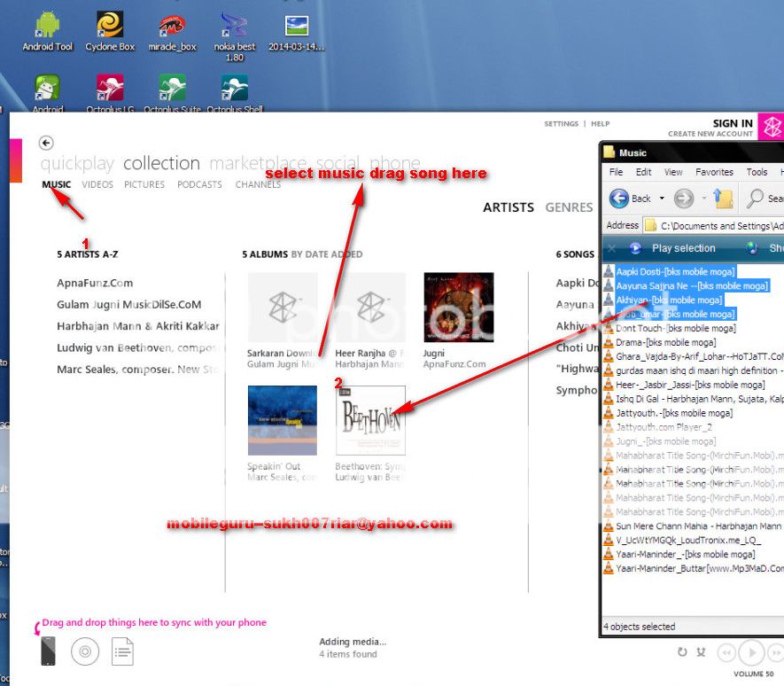Image resolution: width=784 pixels, height=686 pixels.
Task: Click Play selection in Music folder
Action: (683, 248)
